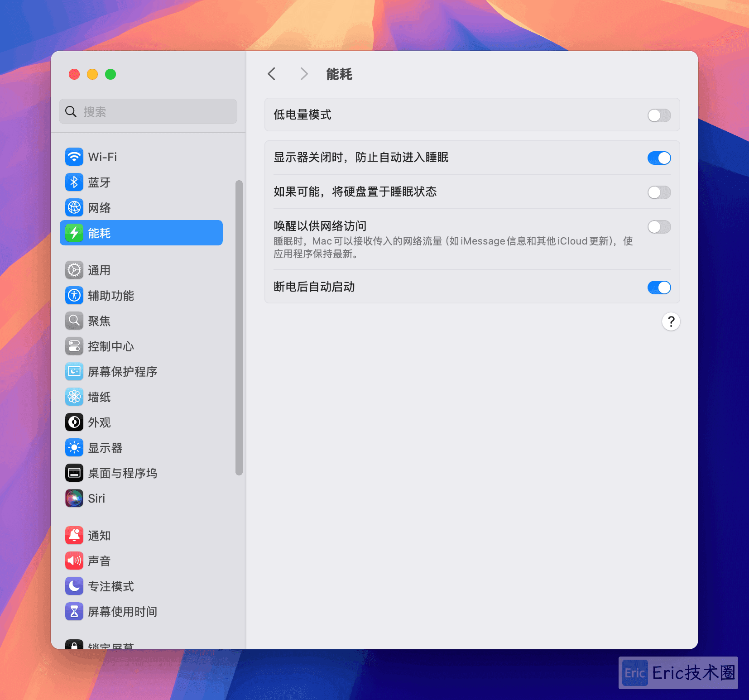This screenshot has height=700, width=749.
Task: Open Appearance (外观) icon
Action: click(x=74, y=422)
